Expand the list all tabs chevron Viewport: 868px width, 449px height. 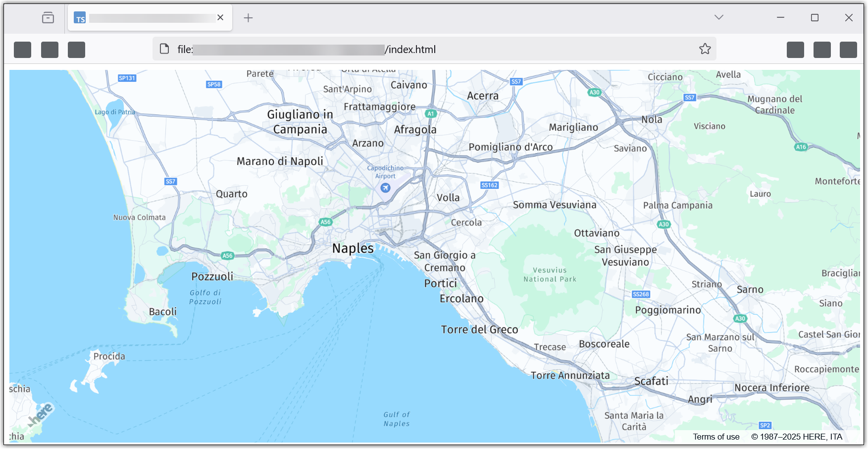click(719, 17)
